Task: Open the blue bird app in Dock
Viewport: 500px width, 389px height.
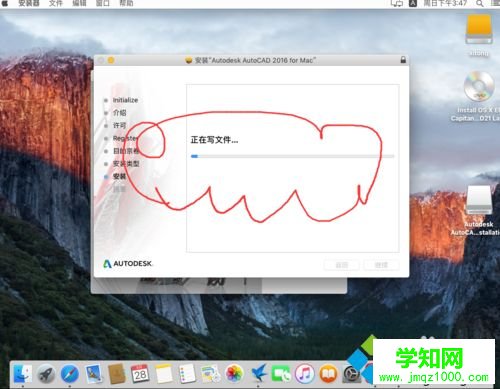Action: point(259,374)
